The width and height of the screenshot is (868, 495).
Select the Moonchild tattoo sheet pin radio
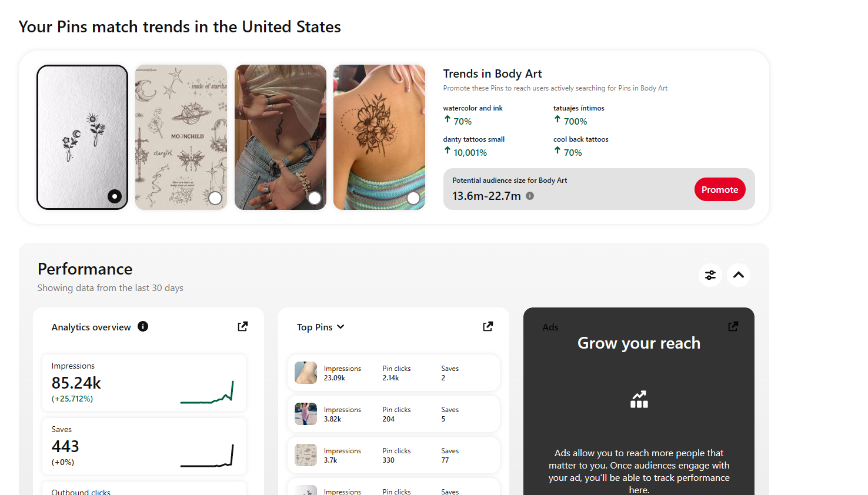pos(215,198)
